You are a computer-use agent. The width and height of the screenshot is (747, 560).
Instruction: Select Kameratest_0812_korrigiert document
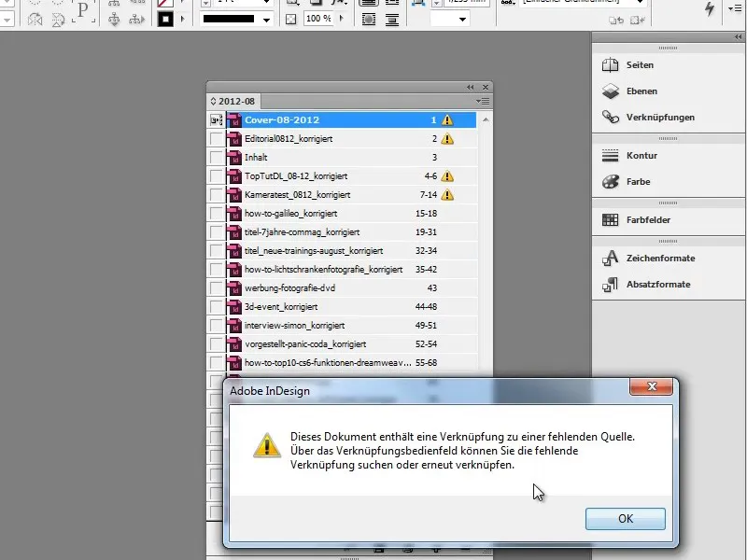tap(352, 194)
